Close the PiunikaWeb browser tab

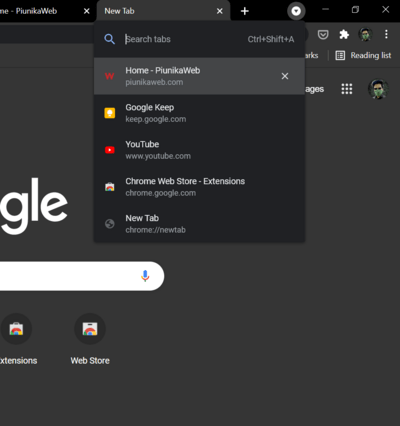point(87,11)
